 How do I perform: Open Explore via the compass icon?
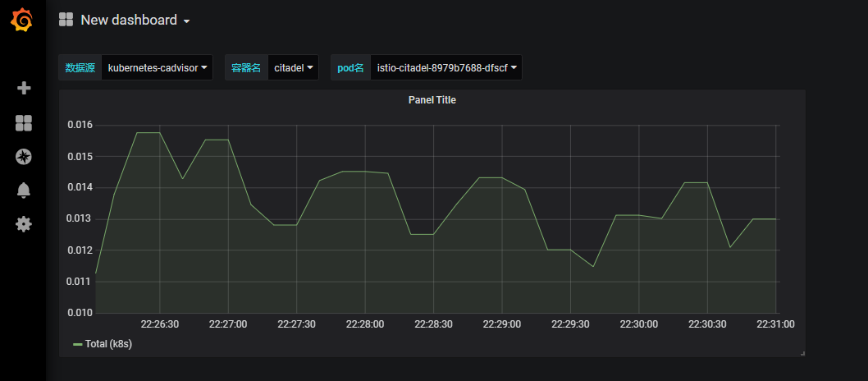(x=24, y=157)
